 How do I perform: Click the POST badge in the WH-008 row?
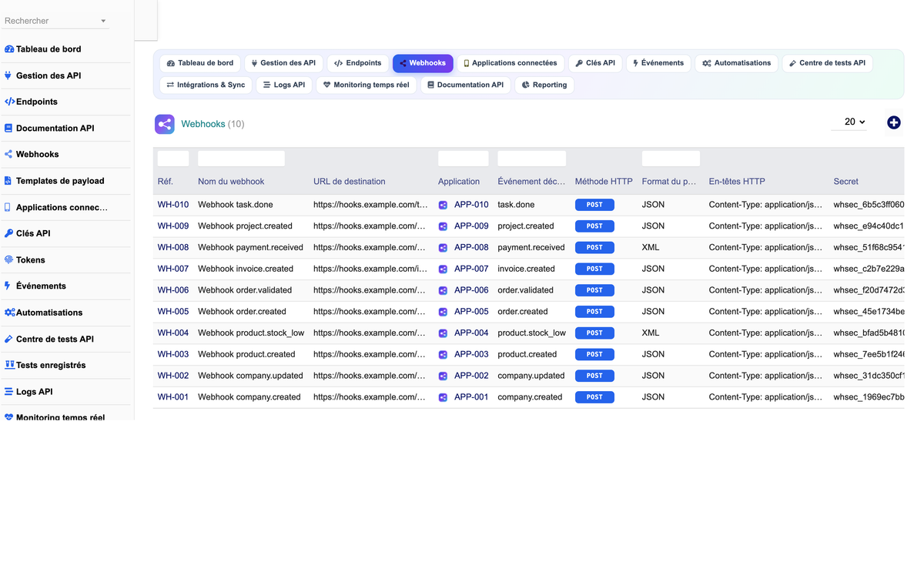coord(594,248)
